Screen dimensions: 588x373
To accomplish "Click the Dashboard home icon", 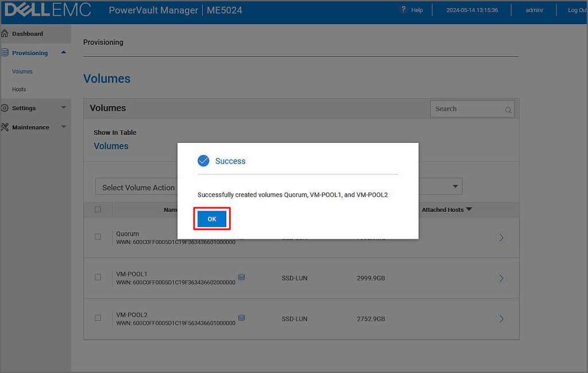I will pyautogui.click(x=5, y=34).
